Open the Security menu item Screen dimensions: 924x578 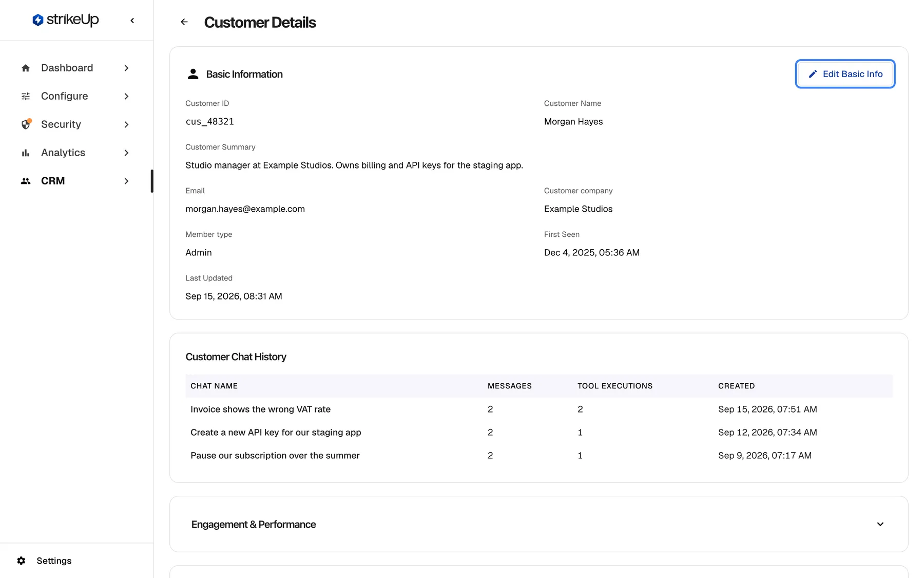[x=76, y=125]
